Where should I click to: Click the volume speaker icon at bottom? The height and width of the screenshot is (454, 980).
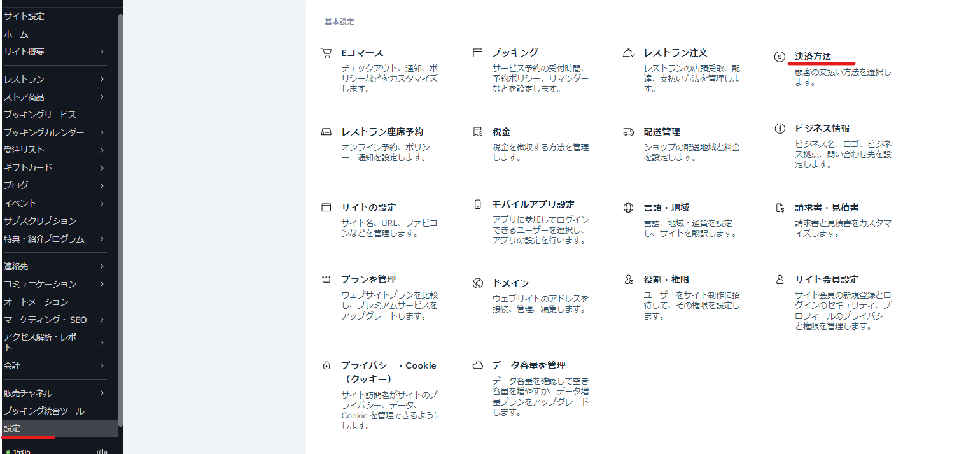click(x=101, y=451)
